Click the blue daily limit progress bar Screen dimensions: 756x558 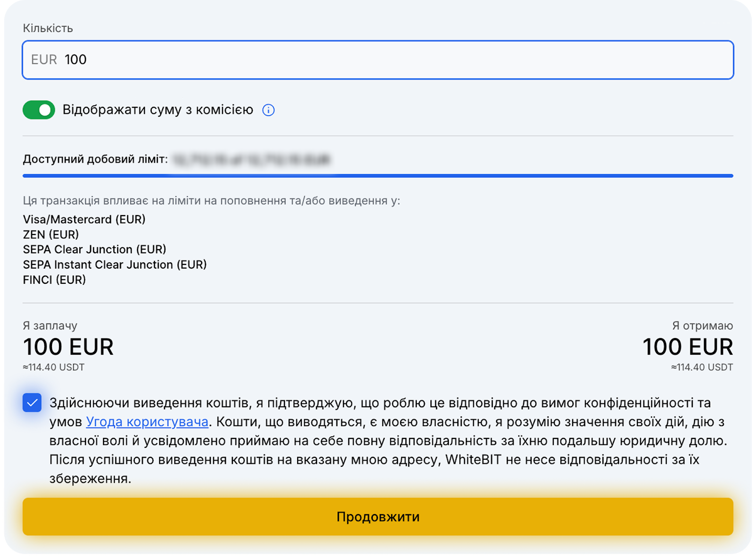click(378, 176)
